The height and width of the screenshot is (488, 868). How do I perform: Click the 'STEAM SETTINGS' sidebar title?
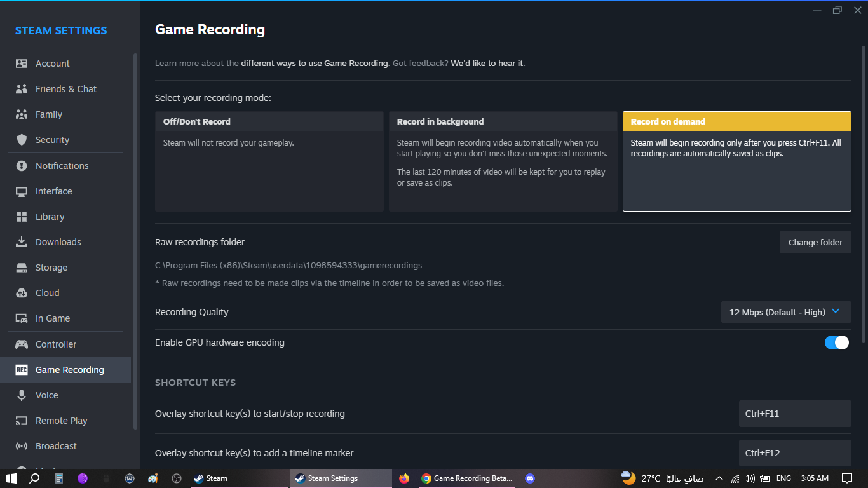coord(61,30)
